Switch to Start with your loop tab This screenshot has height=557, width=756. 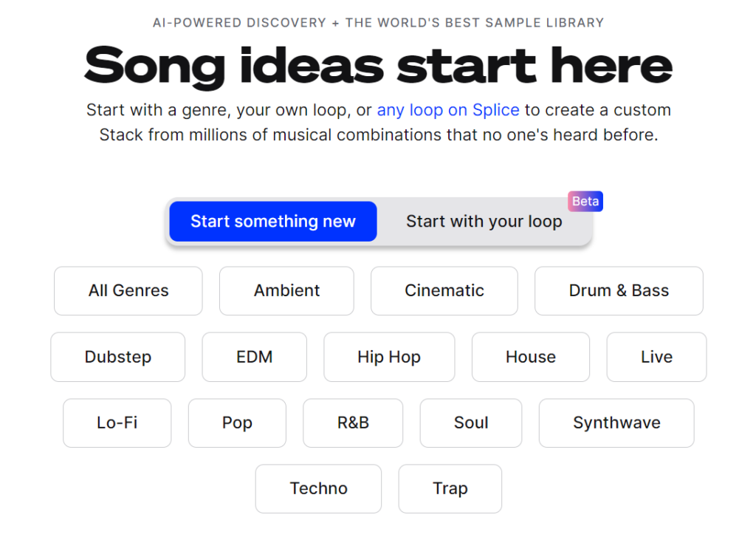click(484, 222)
